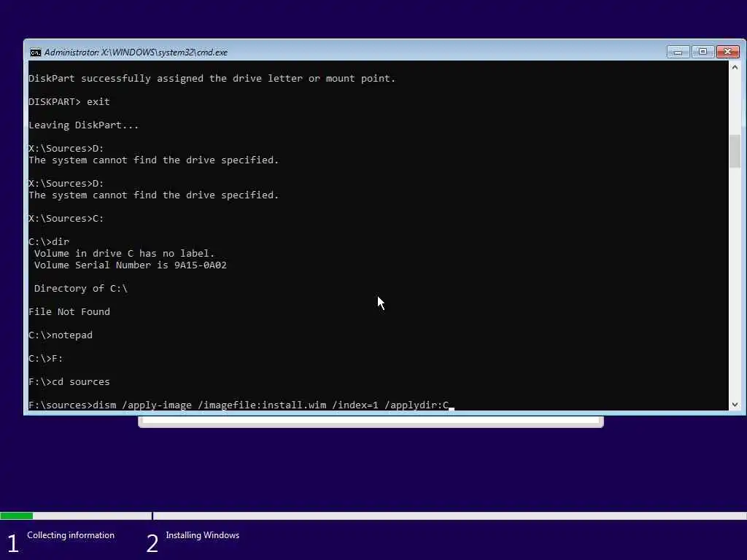747x560 pixels.
Task: Click the 'File Not Found' line
Action: pos(69,312)
